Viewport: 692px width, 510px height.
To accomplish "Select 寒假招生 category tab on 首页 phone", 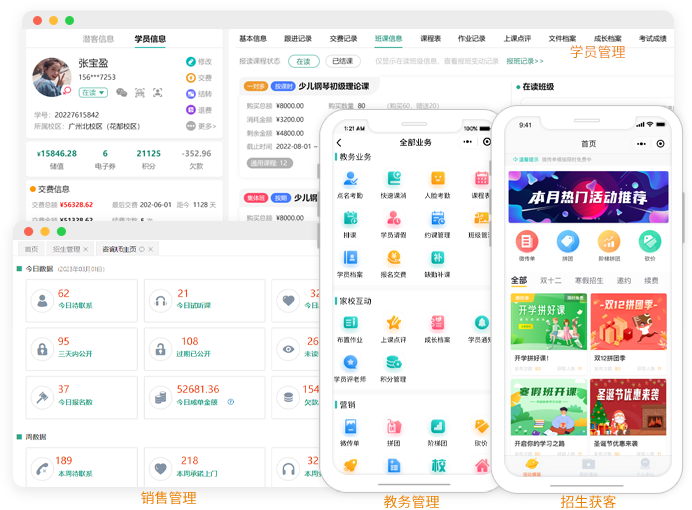I will point(589,280).
